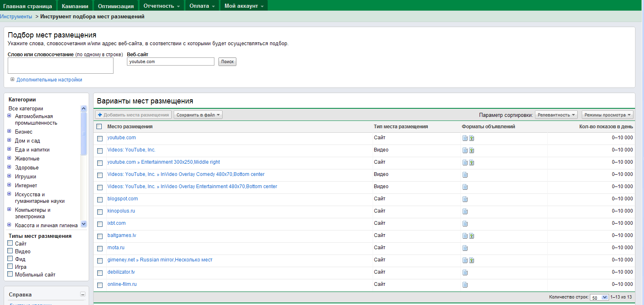Open the debilizator.tv placement link
The width and height of the screenshot is (644, 305).
pos(121,272)
